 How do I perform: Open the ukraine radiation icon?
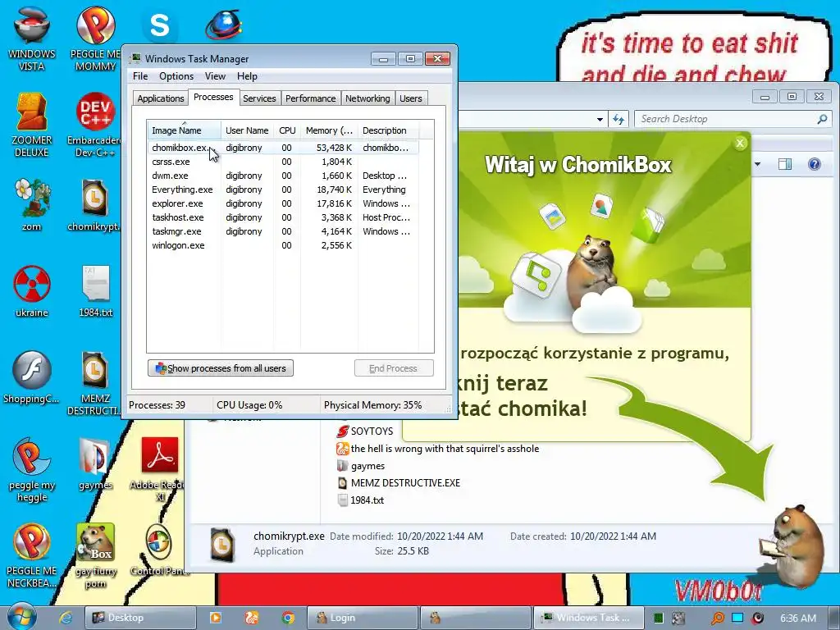[x=32, y=290]
